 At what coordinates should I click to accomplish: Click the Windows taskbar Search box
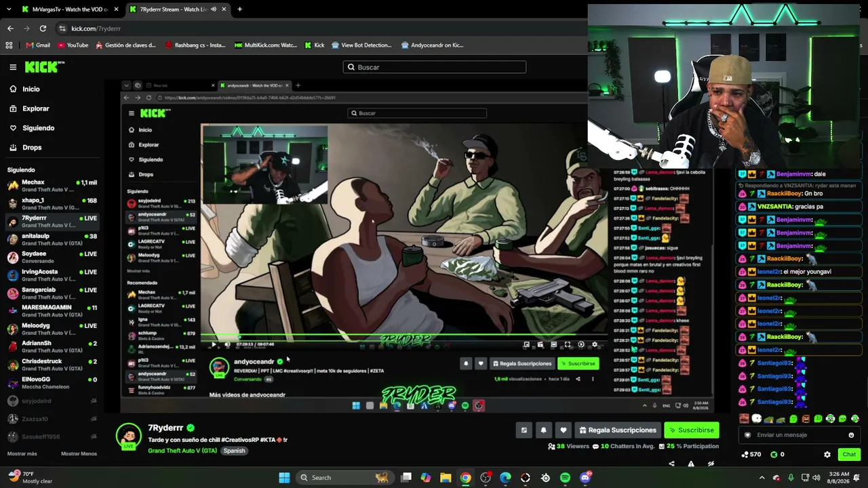pyautogui.click(x=345, y=478)
